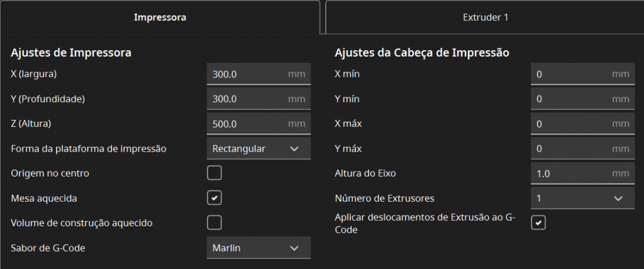The image size is (644, 269).
Task: Click the Marlin dropdown chevron arrow
Action: click(294, 248)
